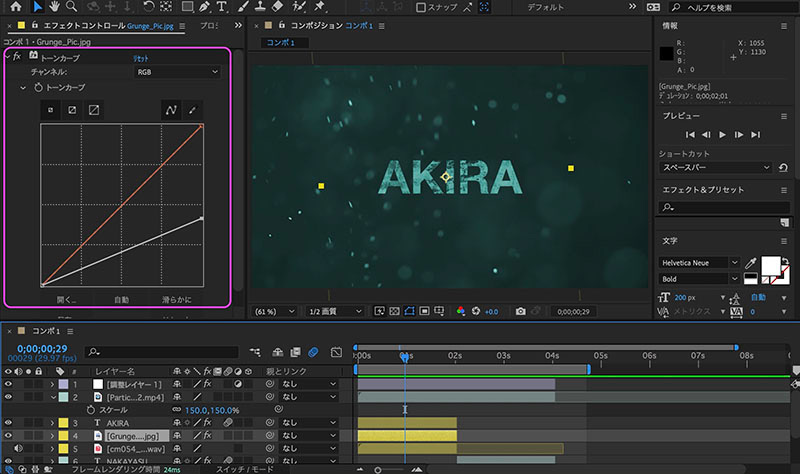Viewport: 800px width, 474px height.
Task: Select the Type tool in toolbar
Action: click(x=221, y=7)
